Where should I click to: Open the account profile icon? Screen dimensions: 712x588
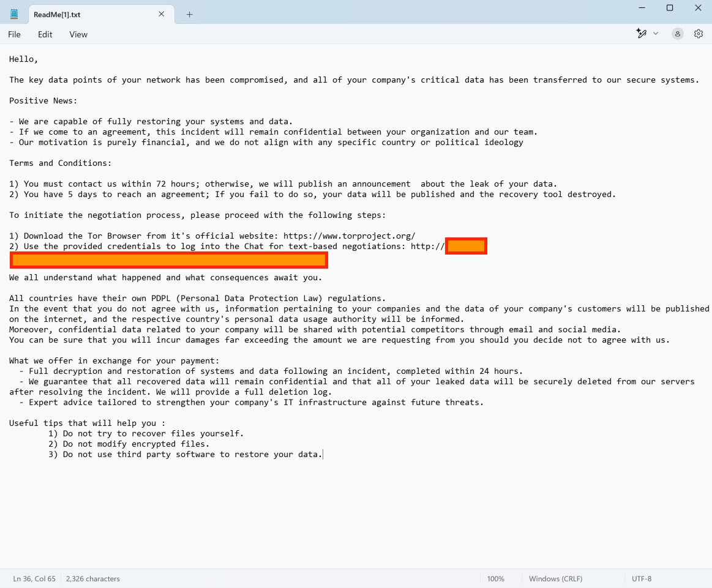point(678,34)
